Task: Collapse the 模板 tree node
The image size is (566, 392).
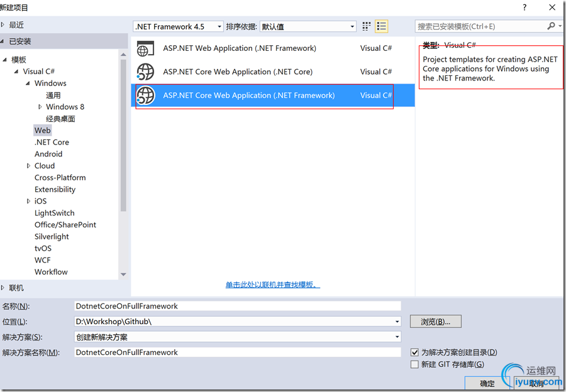Action: (4, 60)
